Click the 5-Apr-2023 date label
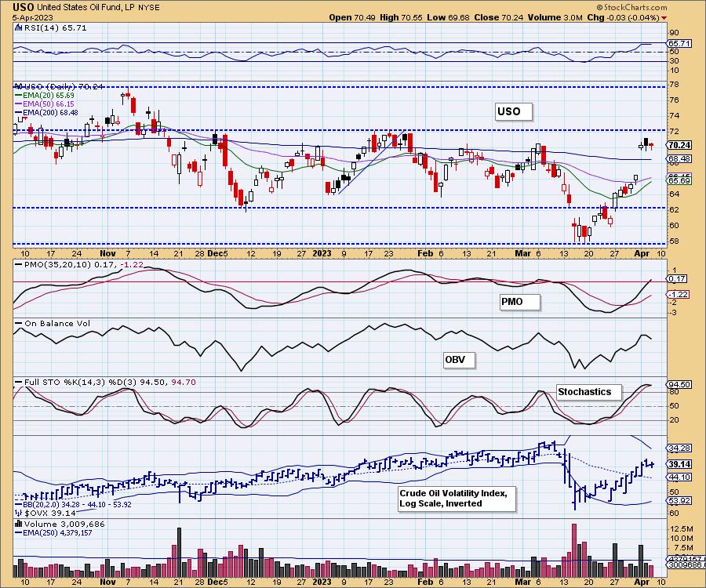 33,18
